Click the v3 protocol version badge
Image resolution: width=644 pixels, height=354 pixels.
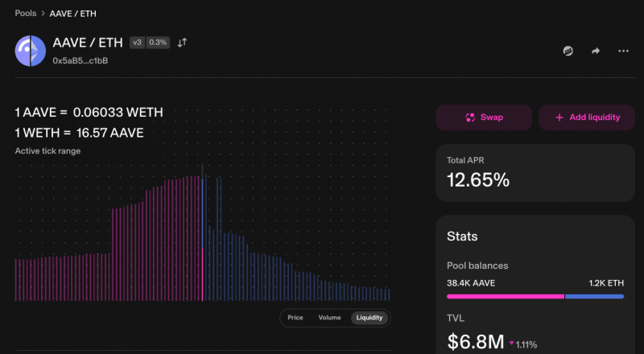[137, 43]
